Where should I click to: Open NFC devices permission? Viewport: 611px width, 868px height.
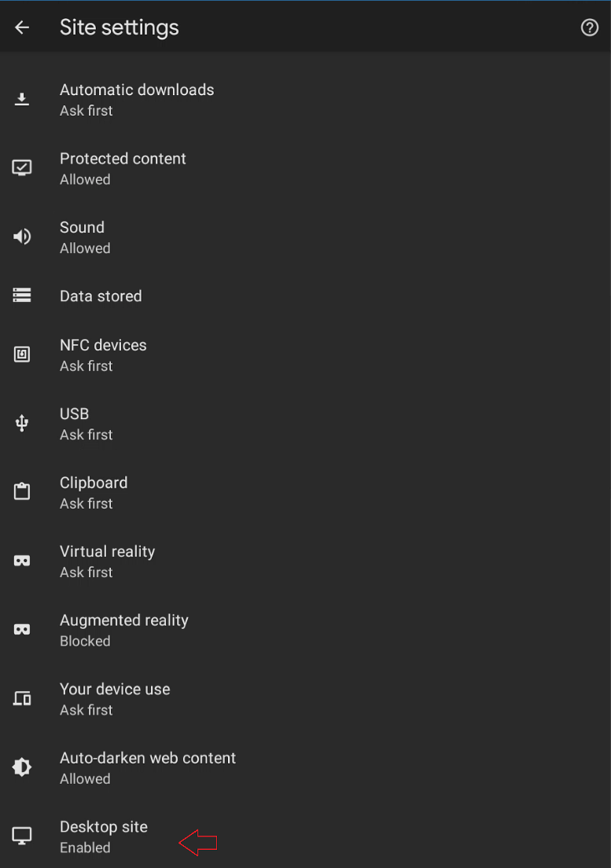(103, 355)
